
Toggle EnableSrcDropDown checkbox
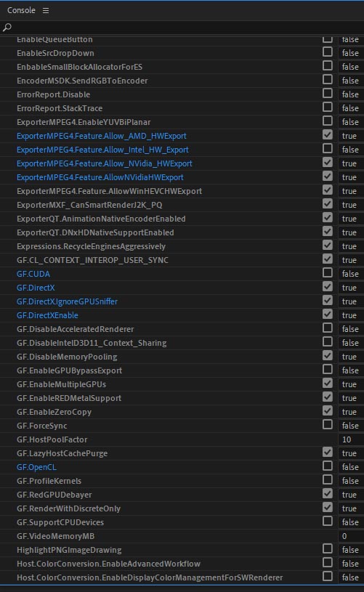tap(328, 52)
